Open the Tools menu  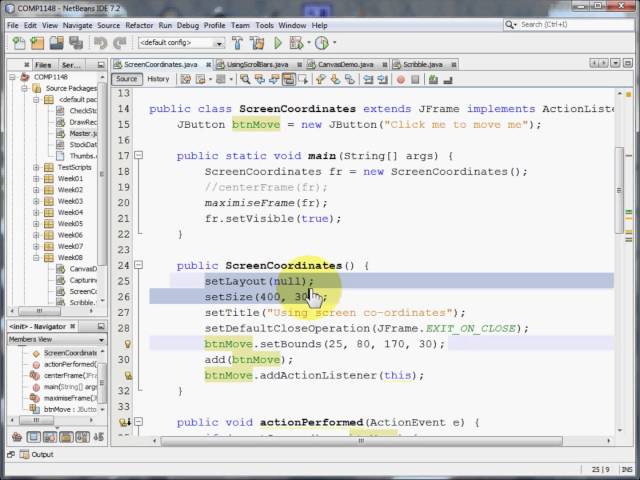(264, 25)
